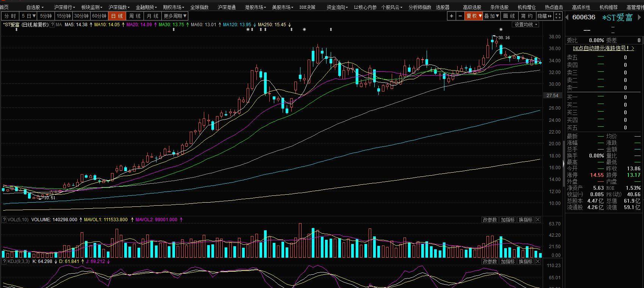This screenshot has width=644, height=288.
Task: Open 高级选股 advanced screener
Action: coord(472,7)
